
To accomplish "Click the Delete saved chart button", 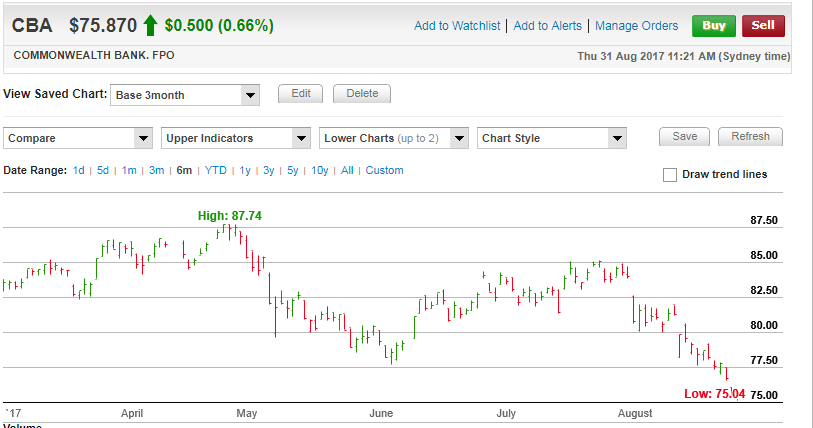I will coord(362,93).
